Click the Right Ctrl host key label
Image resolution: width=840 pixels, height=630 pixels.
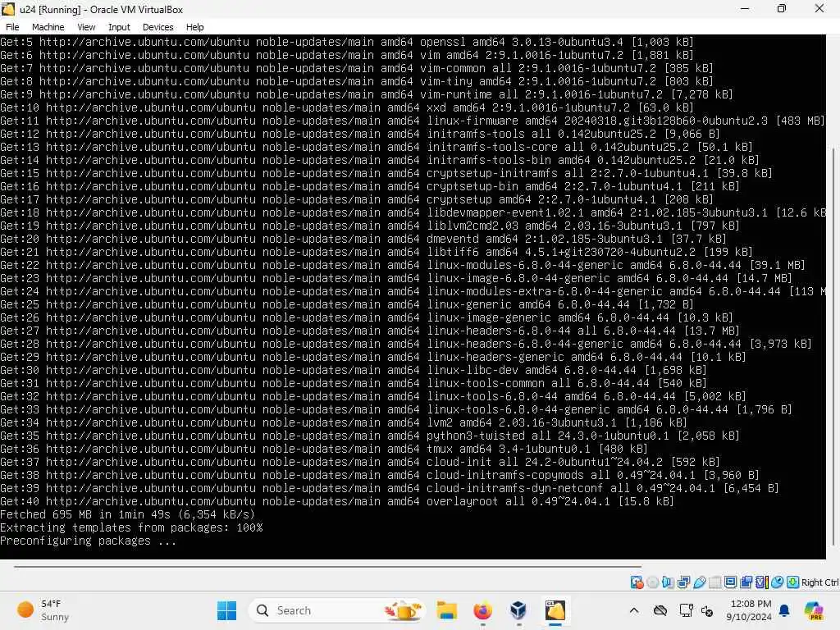819,582
